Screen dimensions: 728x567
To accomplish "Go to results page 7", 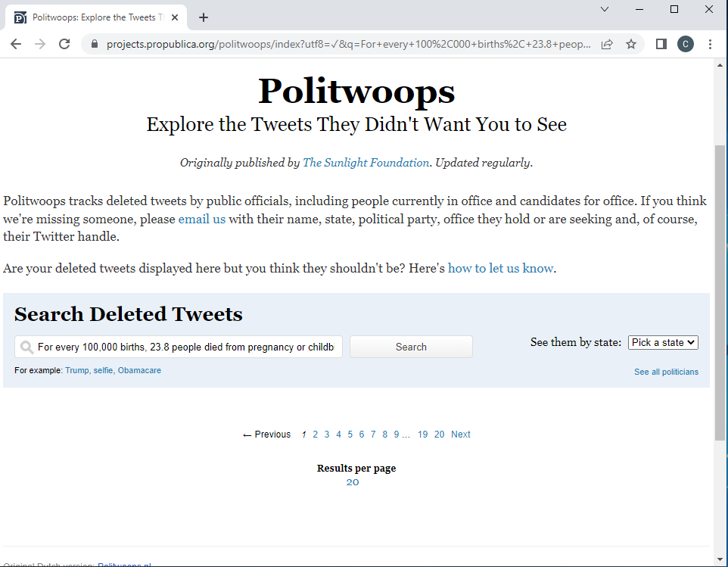I will pyautogui.click(x=373, y=435).
